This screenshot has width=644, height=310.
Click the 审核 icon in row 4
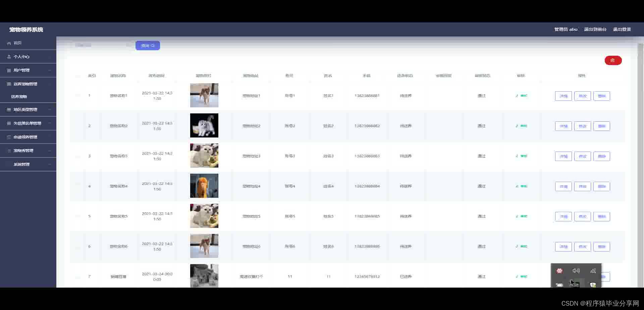[517, 186]
